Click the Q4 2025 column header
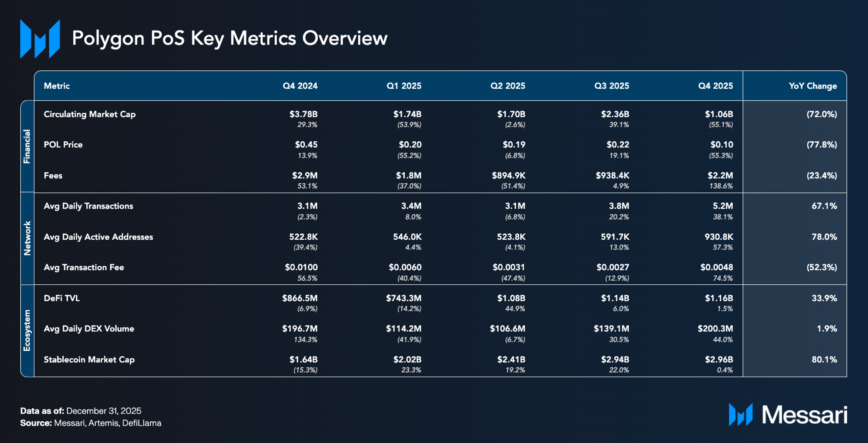Viewport: 868px width, 443px height. click(715, 86)
